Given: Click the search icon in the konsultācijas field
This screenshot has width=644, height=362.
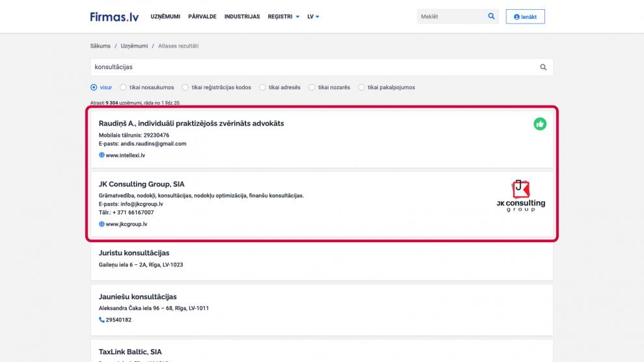Looking at the screenshot, I should click(543, 67).
